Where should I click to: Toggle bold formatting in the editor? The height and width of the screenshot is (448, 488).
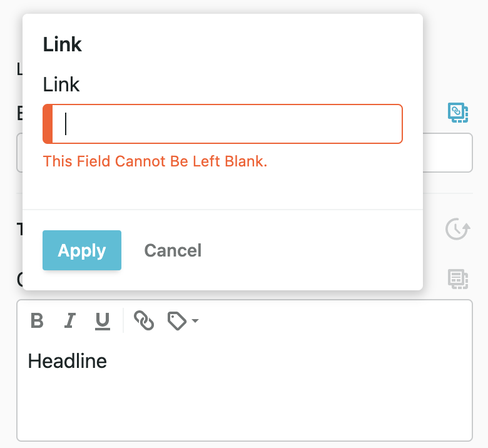coord(38,322)
